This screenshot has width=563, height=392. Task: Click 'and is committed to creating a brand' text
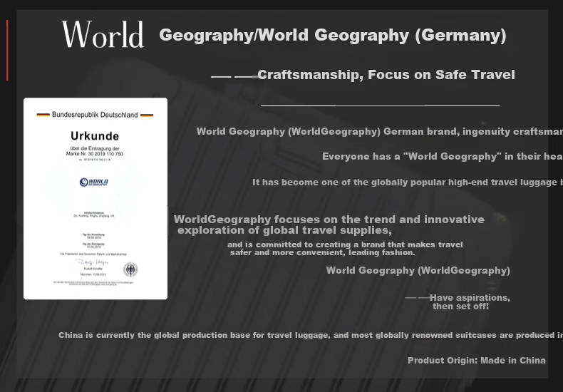[345, 249]
